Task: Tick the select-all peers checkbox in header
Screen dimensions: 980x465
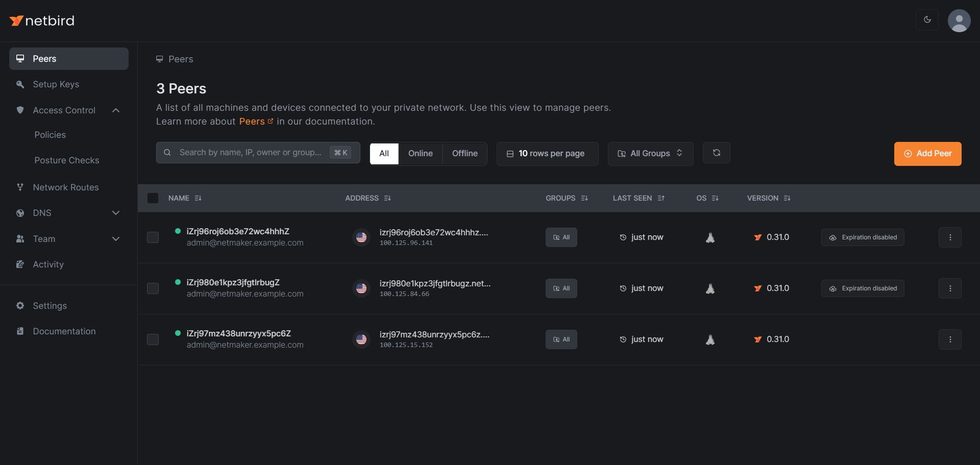Action: [x=153, y=198]
